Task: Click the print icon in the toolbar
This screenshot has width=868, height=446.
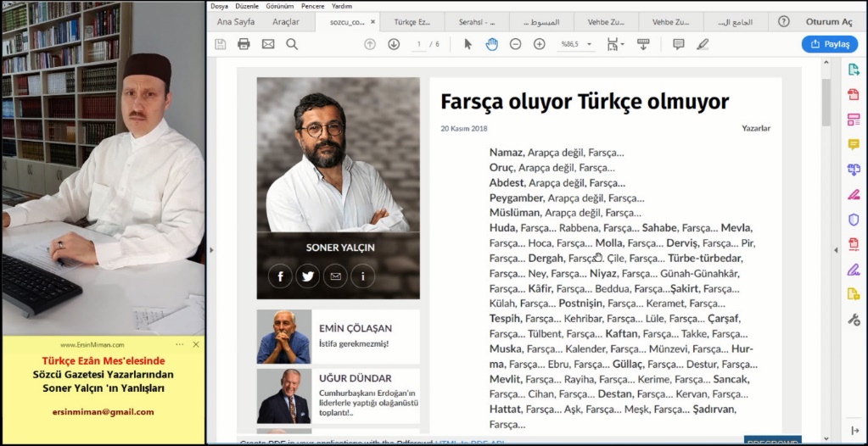Action: click(244, 44)
